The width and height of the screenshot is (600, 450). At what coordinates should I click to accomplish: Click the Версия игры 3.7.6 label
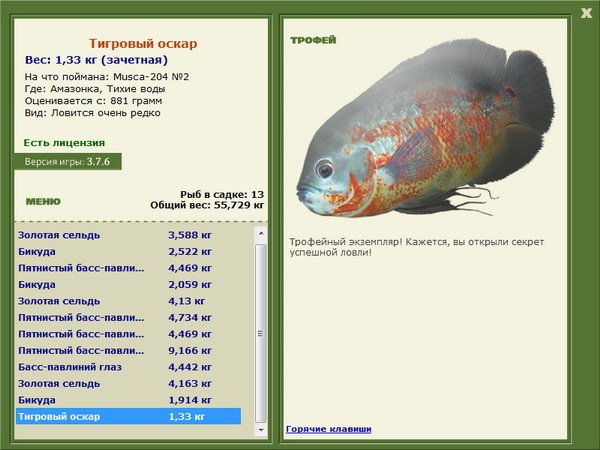click(68, 161)
